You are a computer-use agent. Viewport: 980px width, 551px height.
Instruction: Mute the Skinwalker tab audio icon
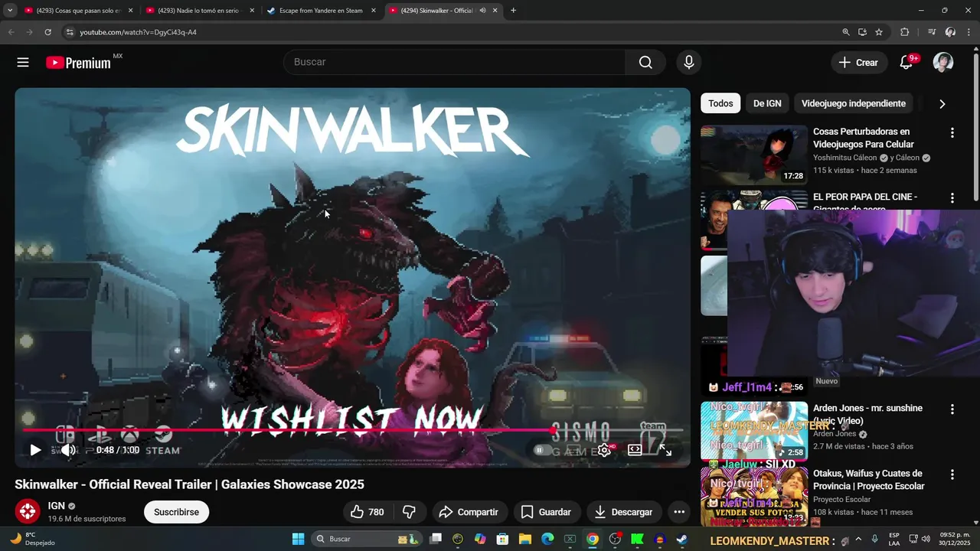point(482,11)
